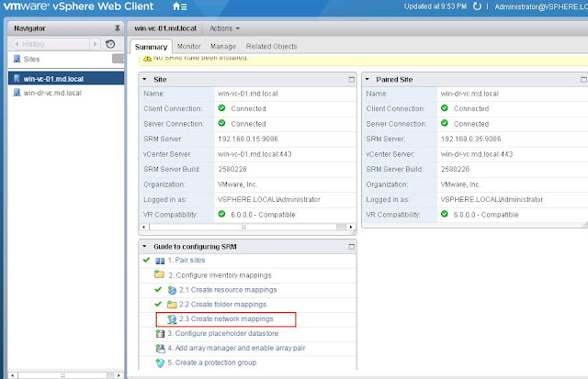This screenshot has height=379, width=588.
Task: Select vCenter Server win-dr-vc.md.local:443 value
Action: [x=477, y=154]
